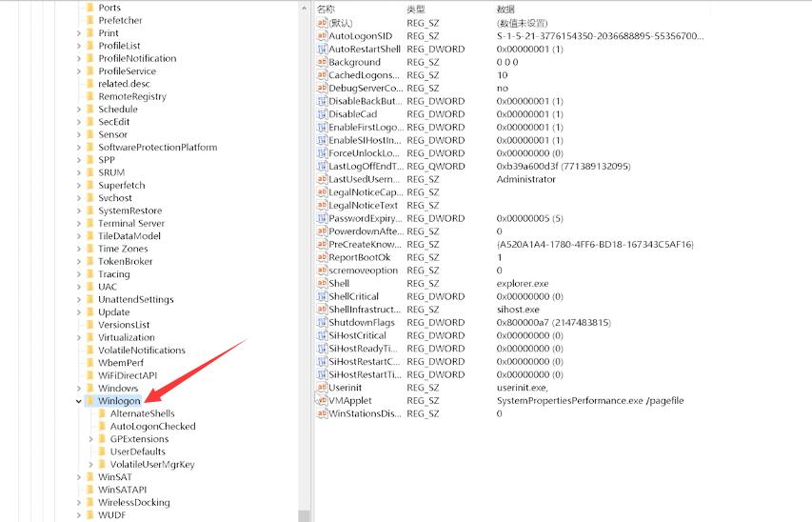Click the Background value icon
The width and height of the screenshot is (812, 522).
click(322, 62)
